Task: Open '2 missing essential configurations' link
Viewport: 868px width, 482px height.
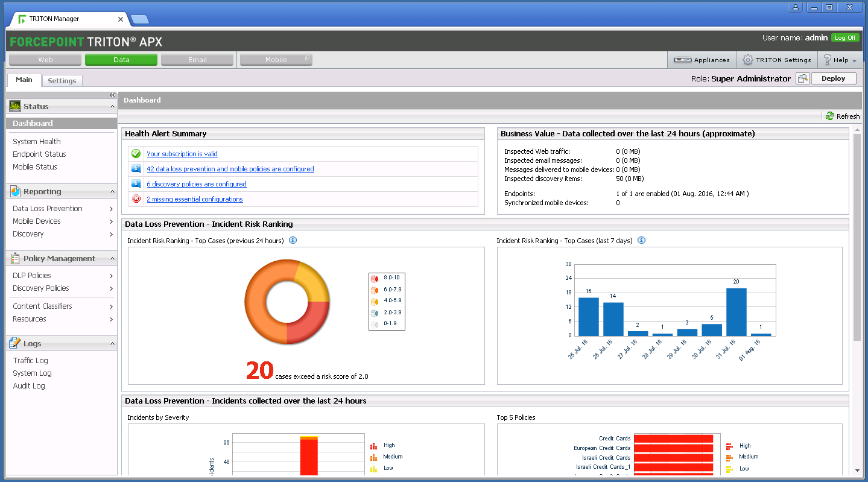Action: 195,199
